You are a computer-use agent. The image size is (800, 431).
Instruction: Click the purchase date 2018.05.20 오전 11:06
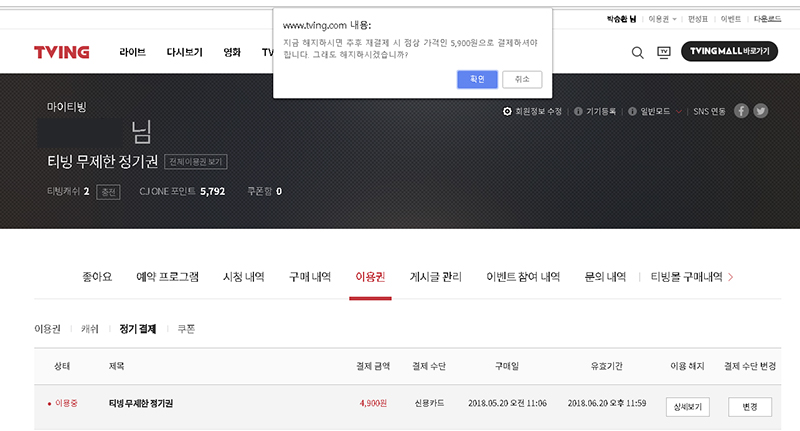507,403
